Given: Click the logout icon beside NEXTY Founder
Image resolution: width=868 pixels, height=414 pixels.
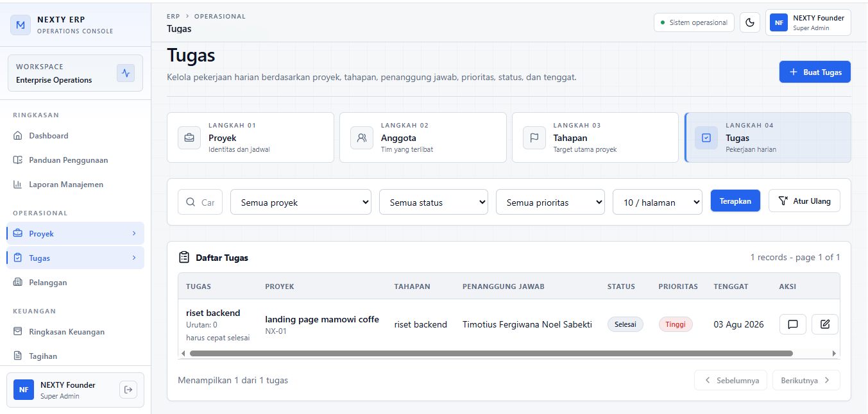Looking at the screenshot, I should click(x=128, y=390).
